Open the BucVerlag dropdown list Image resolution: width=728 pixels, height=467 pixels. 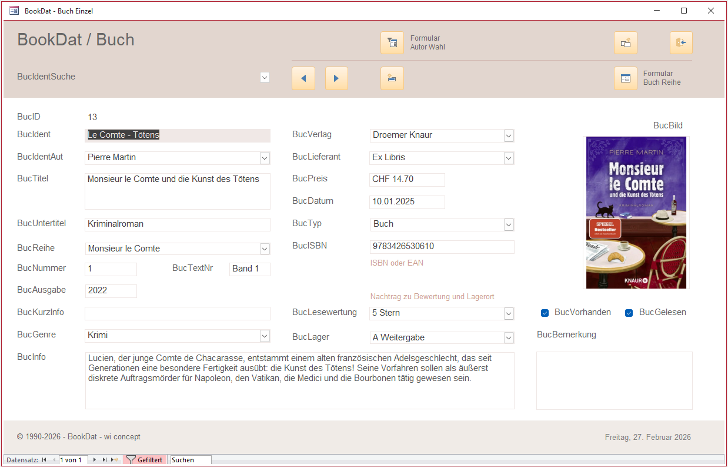508,135
